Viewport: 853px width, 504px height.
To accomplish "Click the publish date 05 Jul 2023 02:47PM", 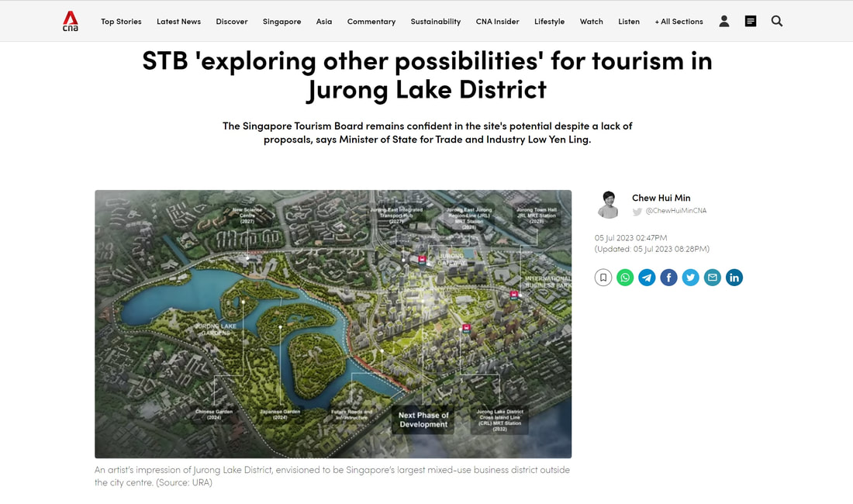I will tap(630, 237).
